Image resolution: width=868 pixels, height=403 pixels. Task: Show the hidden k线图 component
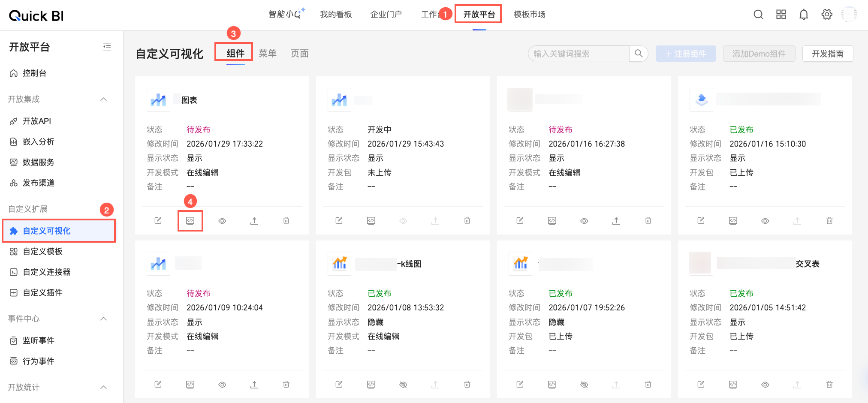pyautogui.click(x=403, y=384)
